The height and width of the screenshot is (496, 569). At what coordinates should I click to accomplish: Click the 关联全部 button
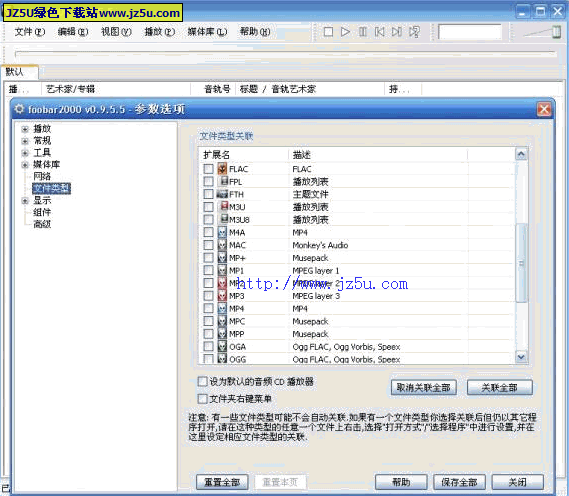pos(499,388)
